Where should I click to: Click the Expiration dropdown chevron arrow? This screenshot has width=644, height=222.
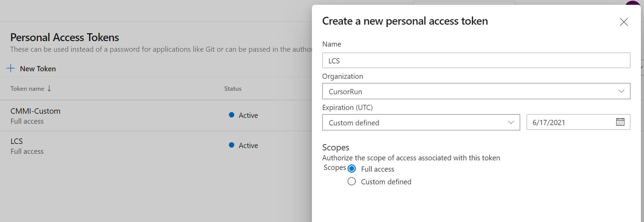pos(511,122)
